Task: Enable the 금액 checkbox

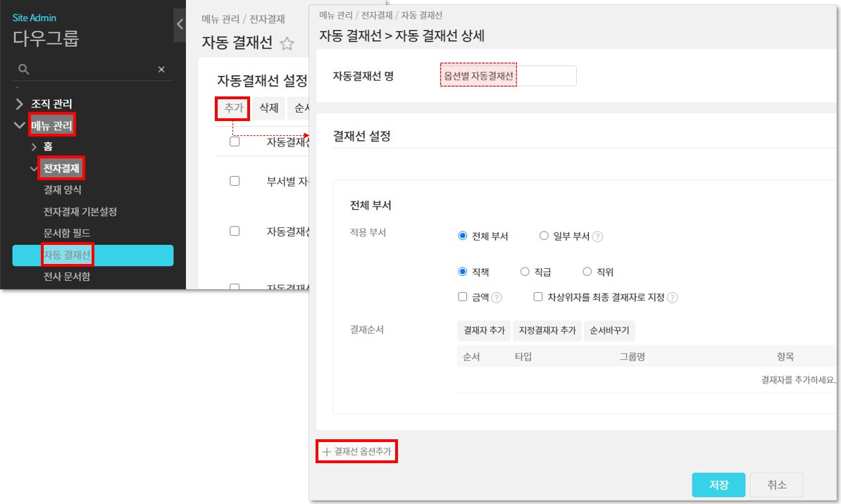Action: coord(463,297)
